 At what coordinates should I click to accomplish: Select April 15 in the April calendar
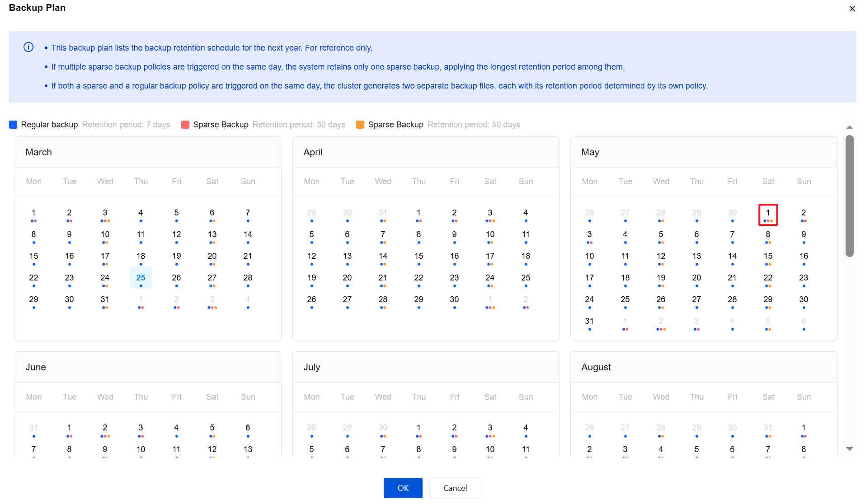point(419,256)
